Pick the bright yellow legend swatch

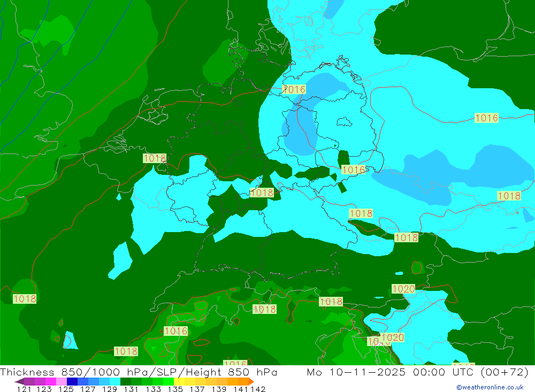(179, 381)
